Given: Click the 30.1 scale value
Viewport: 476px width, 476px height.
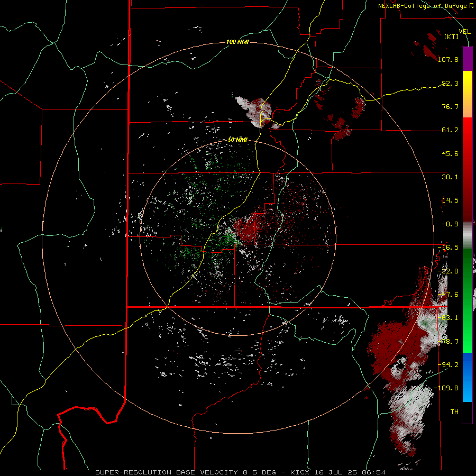Looking at the screenshot, I should point(450,177).
